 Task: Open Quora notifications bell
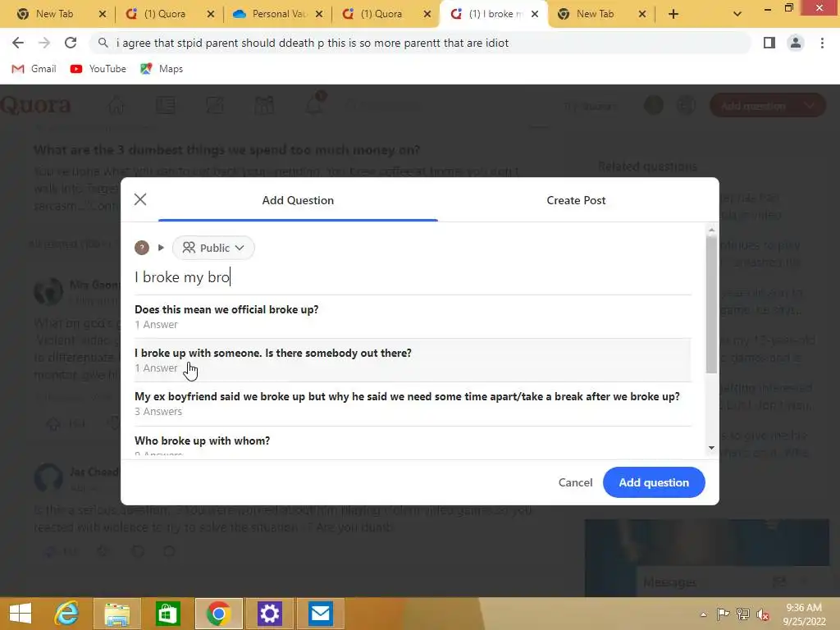(x=314, y=104)
